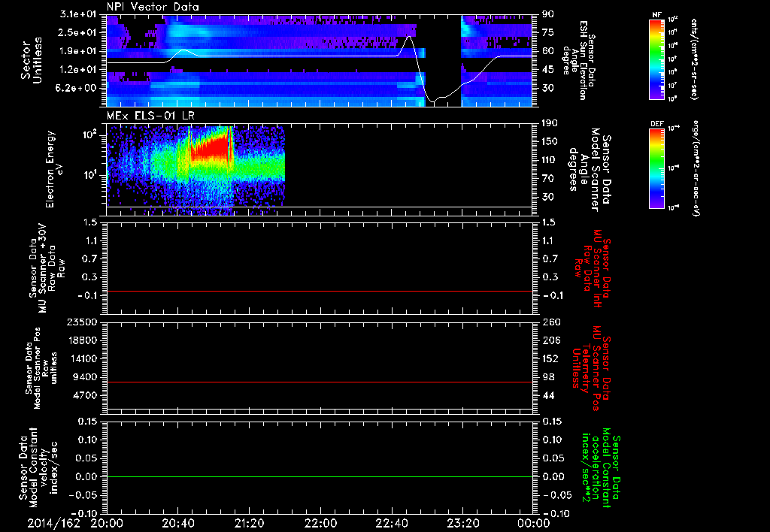This screenshot has height=532, width=770.
Task: Click the NPI Vector Data panel title
Action: (153, 7)
